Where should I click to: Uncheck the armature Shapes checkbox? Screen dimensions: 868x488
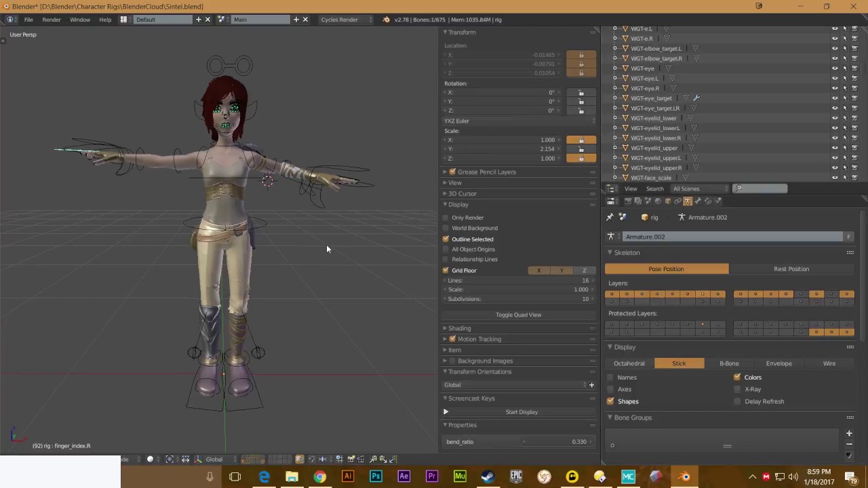(610, 401)
